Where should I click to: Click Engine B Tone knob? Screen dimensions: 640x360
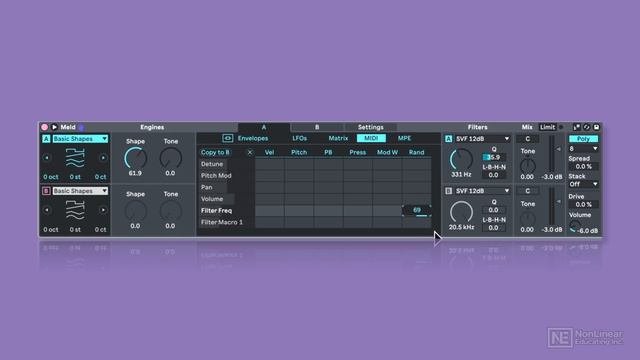click(x=171, y=211)
